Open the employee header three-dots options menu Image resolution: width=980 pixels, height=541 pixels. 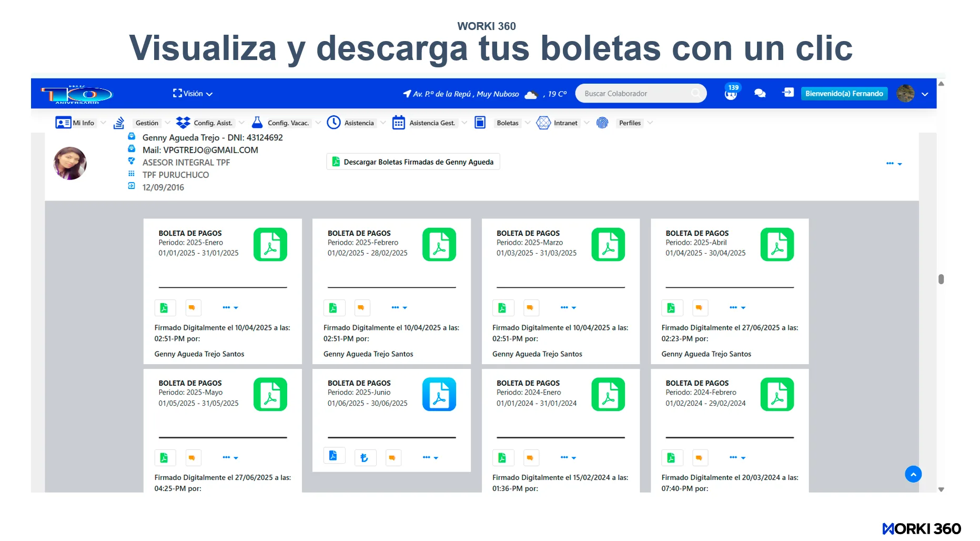tap(893, 164)
